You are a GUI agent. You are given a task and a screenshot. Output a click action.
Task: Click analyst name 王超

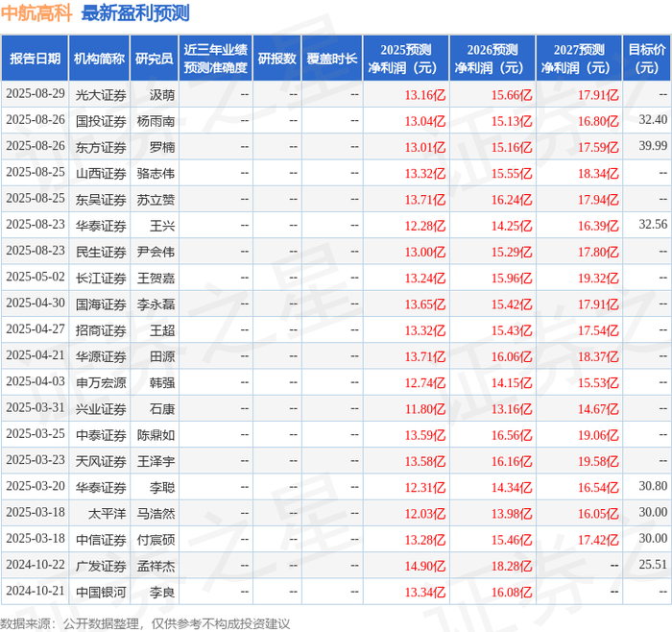point(162,330)
